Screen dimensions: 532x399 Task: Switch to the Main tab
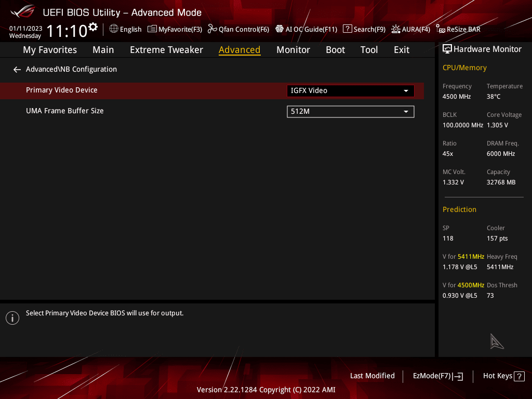pyautogui.click(x=103, y=50)
